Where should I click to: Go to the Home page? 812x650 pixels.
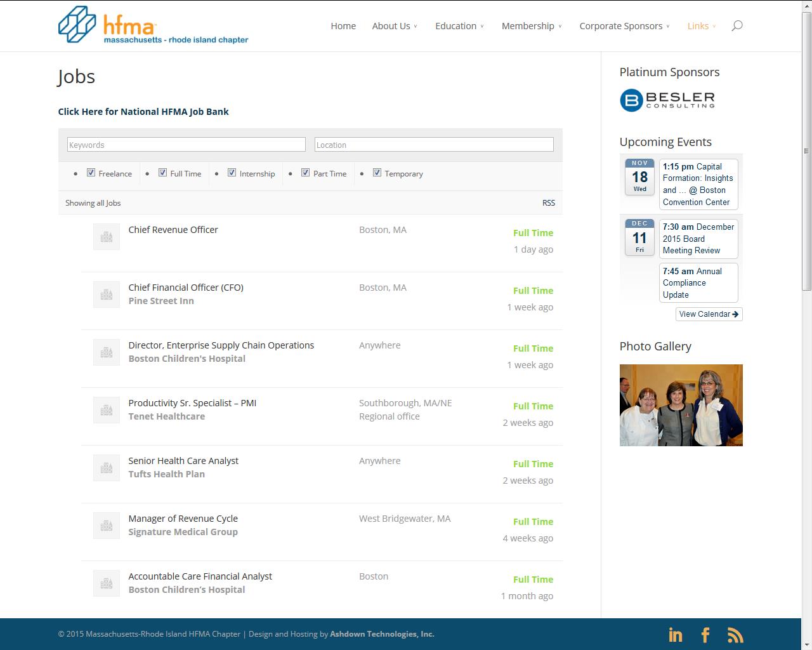tap(343, 26)
